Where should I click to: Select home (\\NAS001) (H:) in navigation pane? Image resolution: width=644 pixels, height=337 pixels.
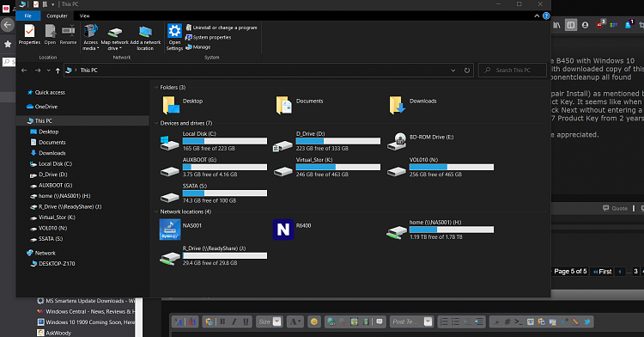point(60,196)
